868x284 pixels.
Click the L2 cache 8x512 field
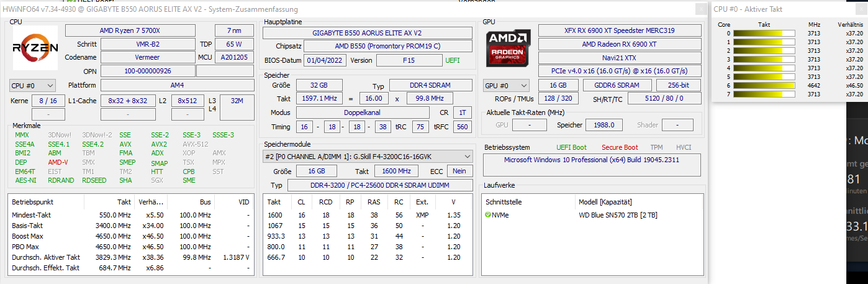click(x=188, y=100)
